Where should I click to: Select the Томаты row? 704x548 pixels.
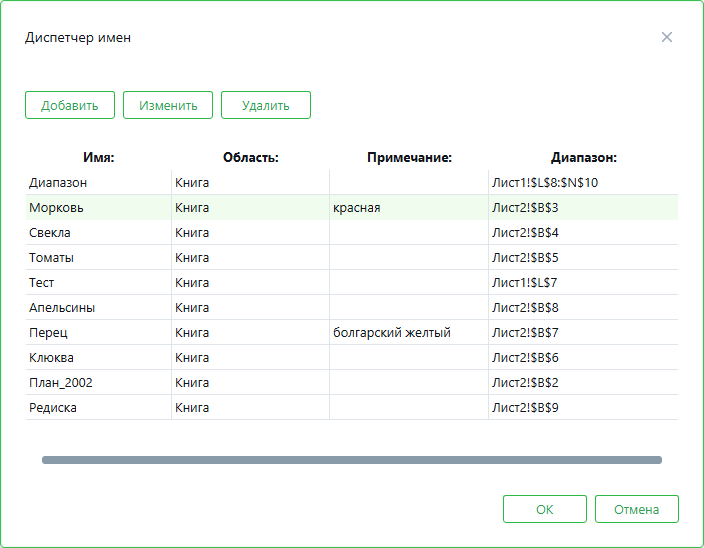click(x=51, y=258)
